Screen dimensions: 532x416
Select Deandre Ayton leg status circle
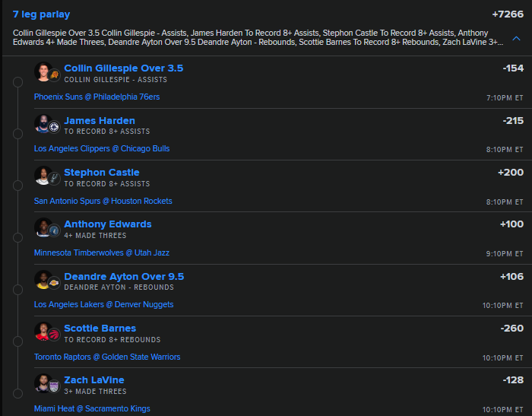point(18,290)
